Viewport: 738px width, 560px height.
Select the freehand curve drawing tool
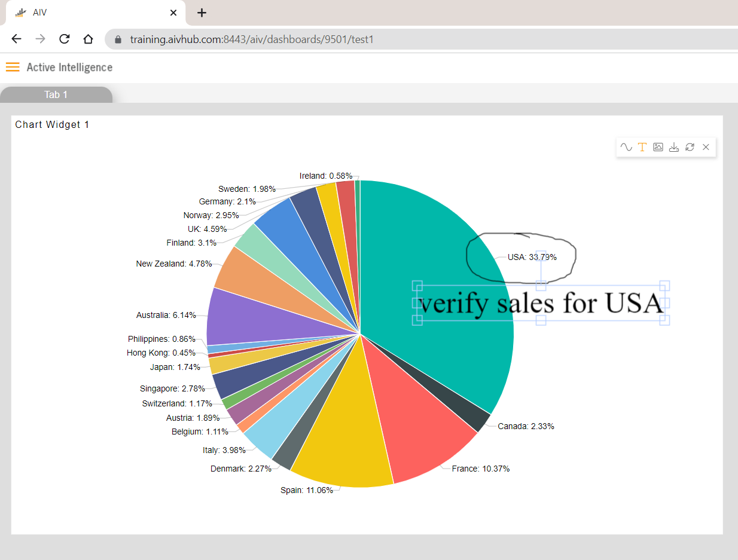626,147
